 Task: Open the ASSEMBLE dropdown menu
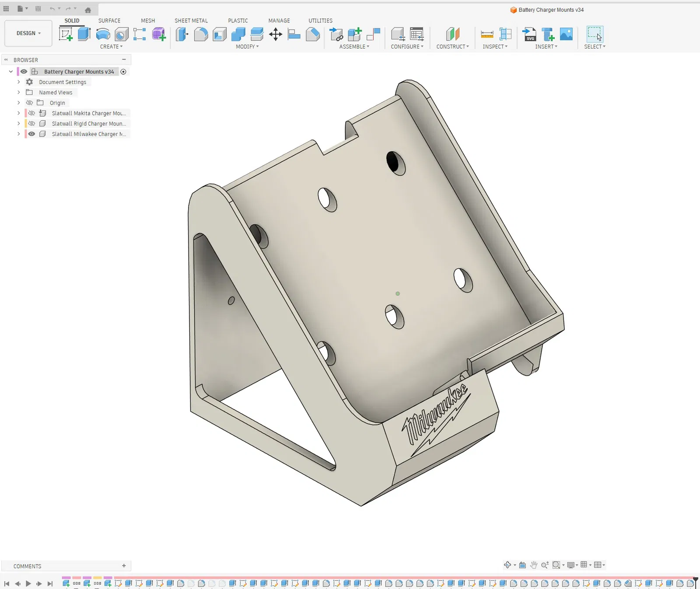point(354,47)
